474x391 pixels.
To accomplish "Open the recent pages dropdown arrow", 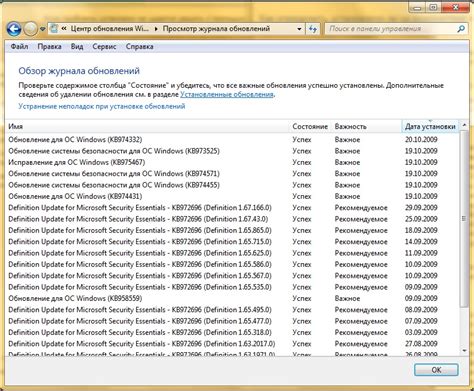I will pyautogui.click(x=43, y=29).
